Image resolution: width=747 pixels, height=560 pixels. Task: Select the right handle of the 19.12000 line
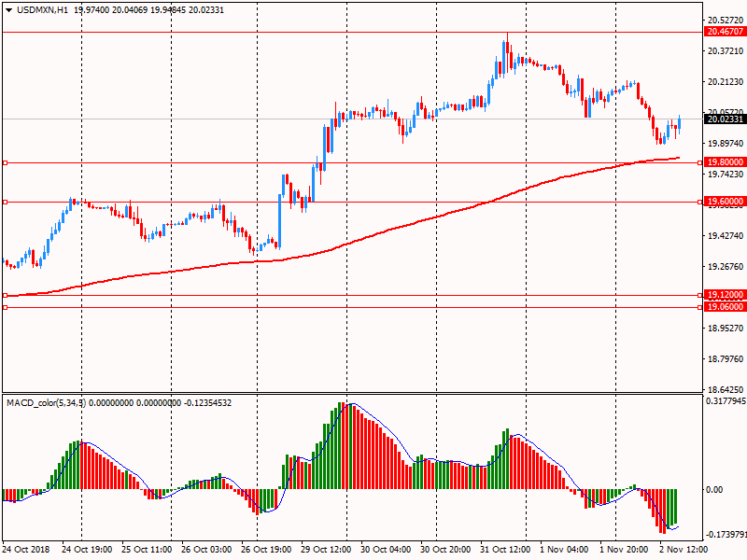pos(699,296)
